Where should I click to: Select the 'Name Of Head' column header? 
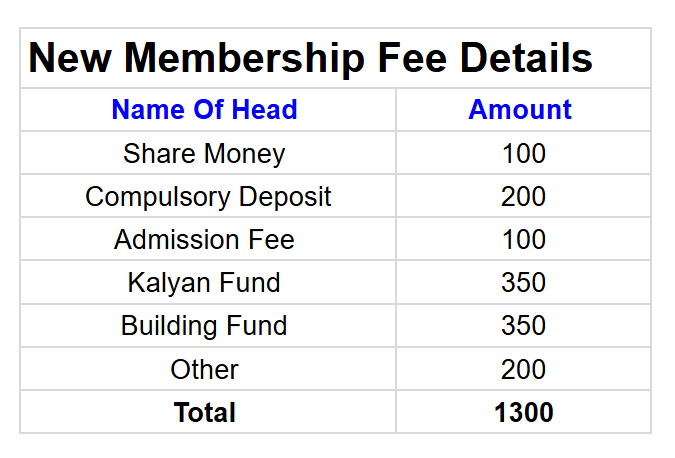(204, 110)
